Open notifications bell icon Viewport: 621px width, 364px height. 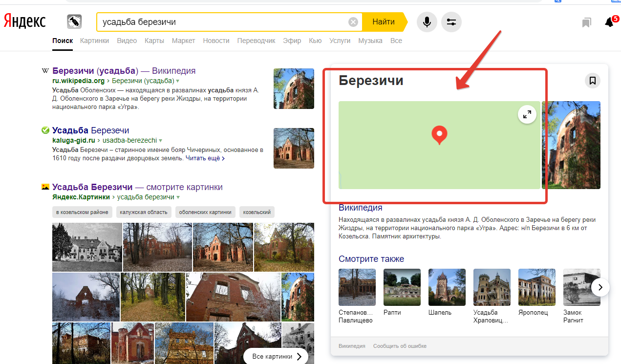[609, 22]
